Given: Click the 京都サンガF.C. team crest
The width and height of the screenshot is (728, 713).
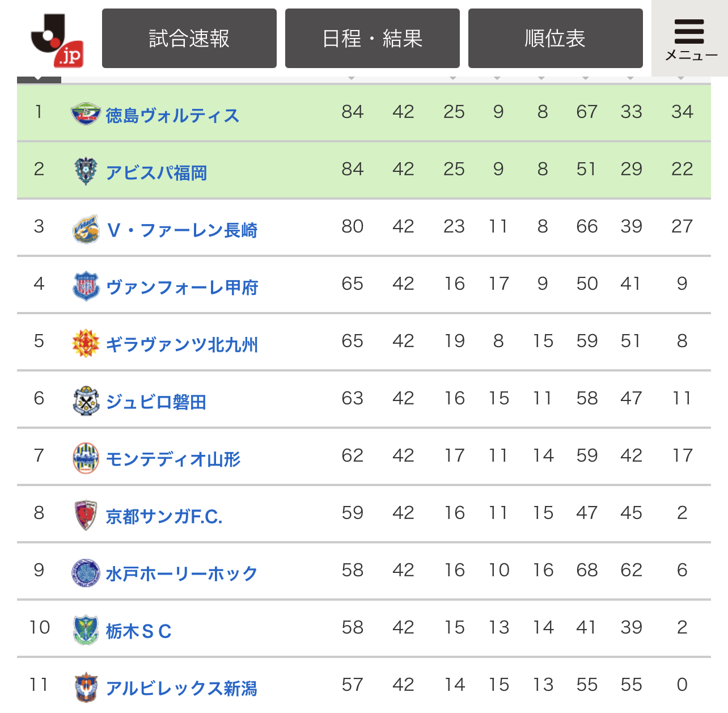Looking at the screenshot, I should tap(86, 515).
